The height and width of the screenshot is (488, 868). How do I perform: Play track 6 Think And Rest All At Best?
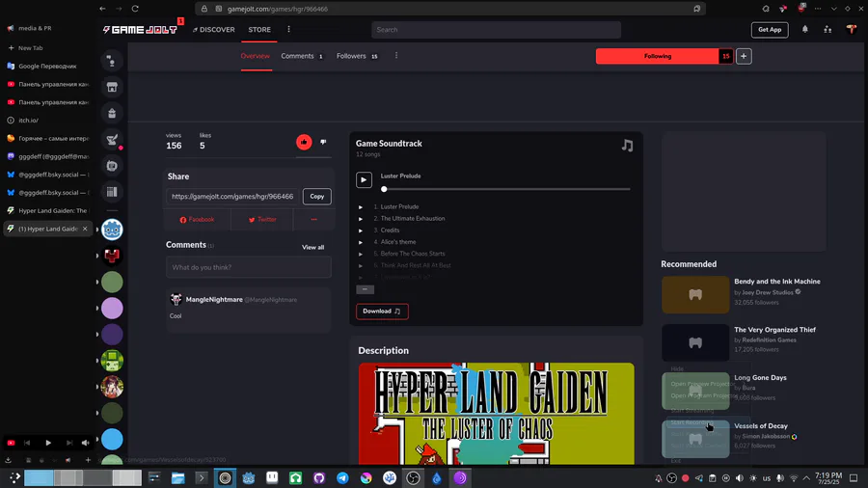[x=361, y=265]
